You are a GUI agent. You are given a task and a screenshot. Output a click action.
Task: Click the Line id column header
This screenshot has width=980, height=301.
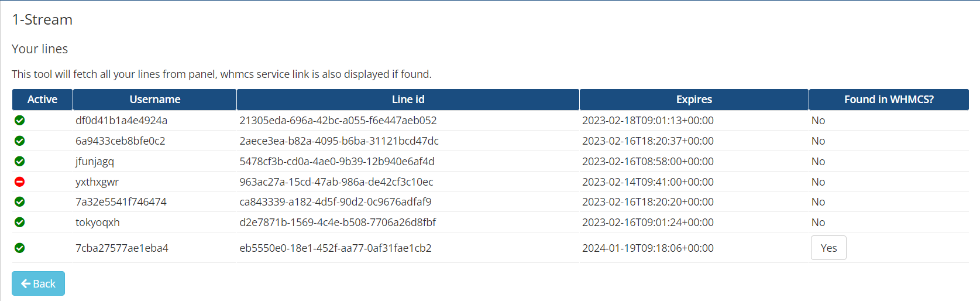pyautogui.click(x=408, y=100)
